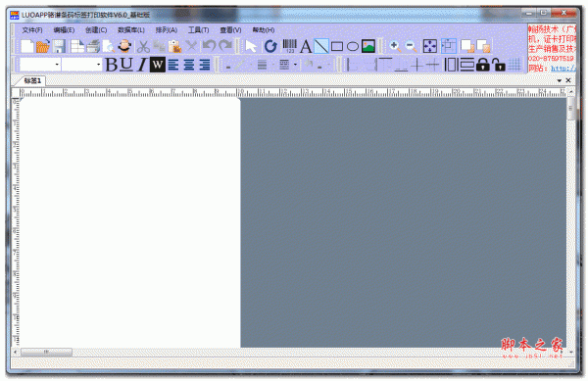The width and height of the screenshot is (588, 381).
Task: Open the 文件(F) menu
Action: 32,30
